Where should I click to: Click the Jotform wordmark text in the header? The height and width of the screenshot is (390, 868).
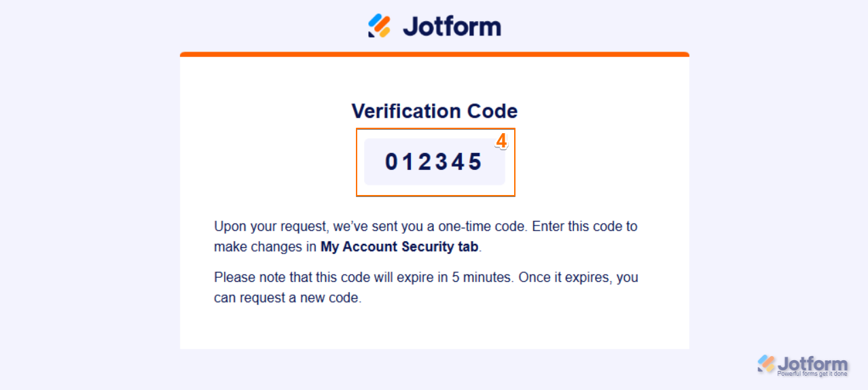point(452,26)
